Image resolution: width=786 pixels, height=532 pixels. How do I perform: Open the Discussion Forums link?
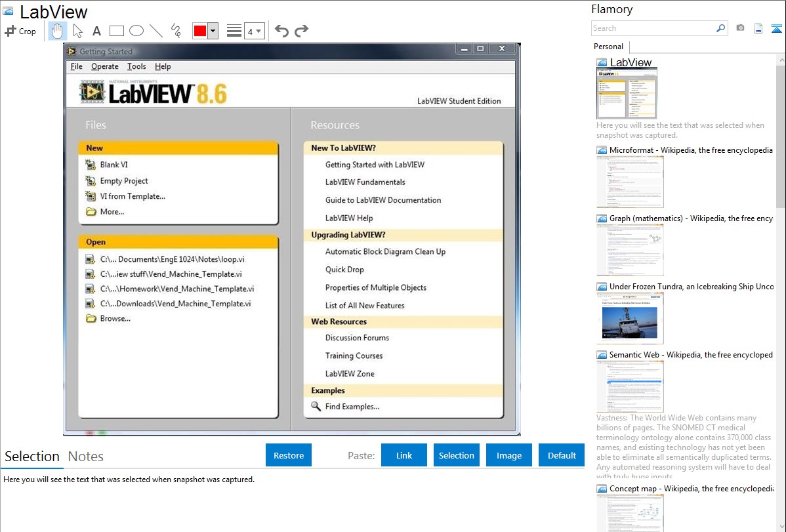click(x=357, y=338)
